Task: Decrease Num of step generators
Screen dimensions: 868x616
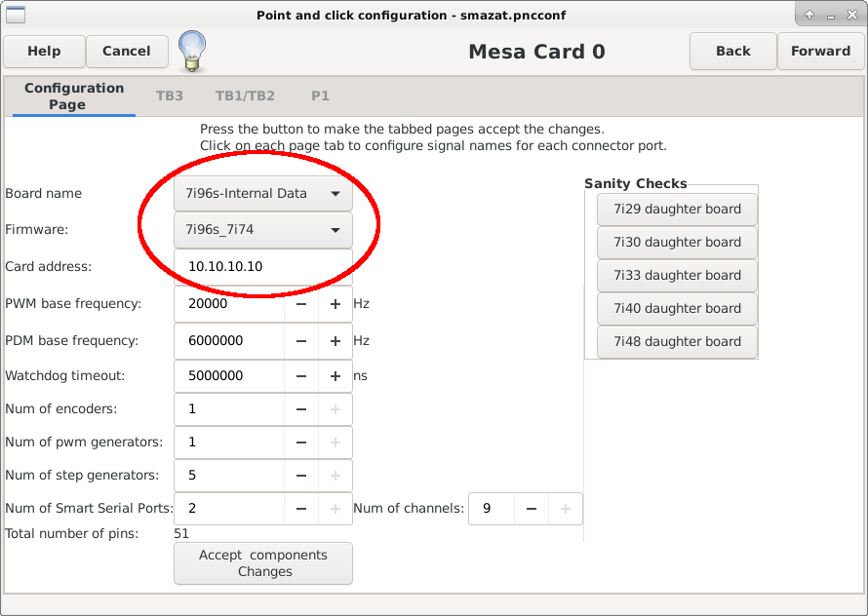Action: 301,476
